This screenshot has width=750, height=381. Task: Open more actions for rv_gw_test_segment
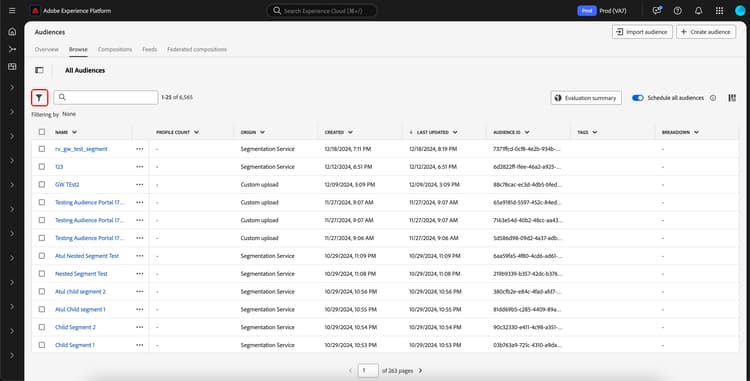[140, 149]
